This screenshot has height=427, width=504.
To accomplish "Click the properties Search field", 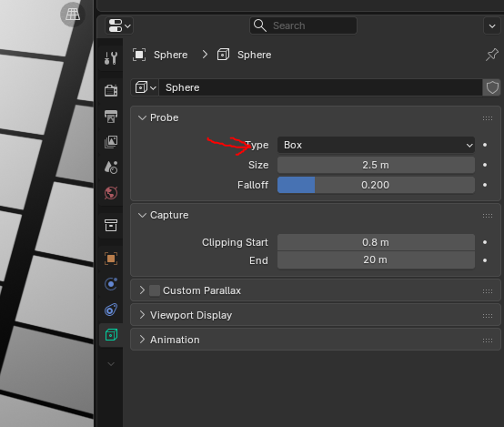I will [303, 25].
